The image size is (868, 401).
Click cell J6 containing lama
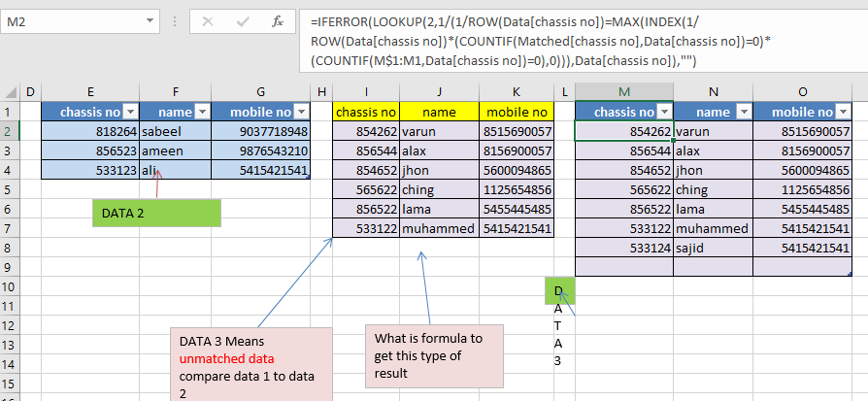440,210
